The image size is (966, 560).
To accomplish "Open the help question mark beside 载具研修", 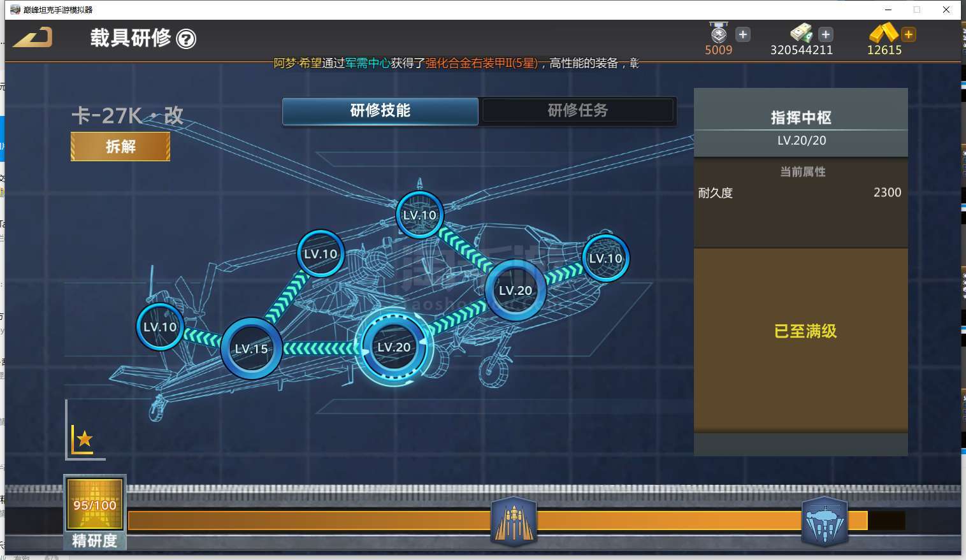I will pos(186,39).
